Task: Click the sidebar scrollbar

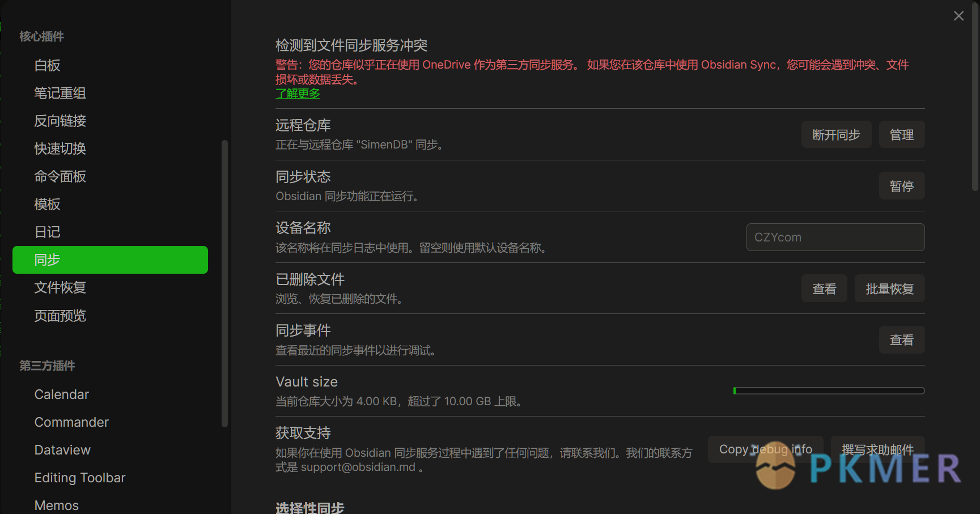Action: point(224,283)
